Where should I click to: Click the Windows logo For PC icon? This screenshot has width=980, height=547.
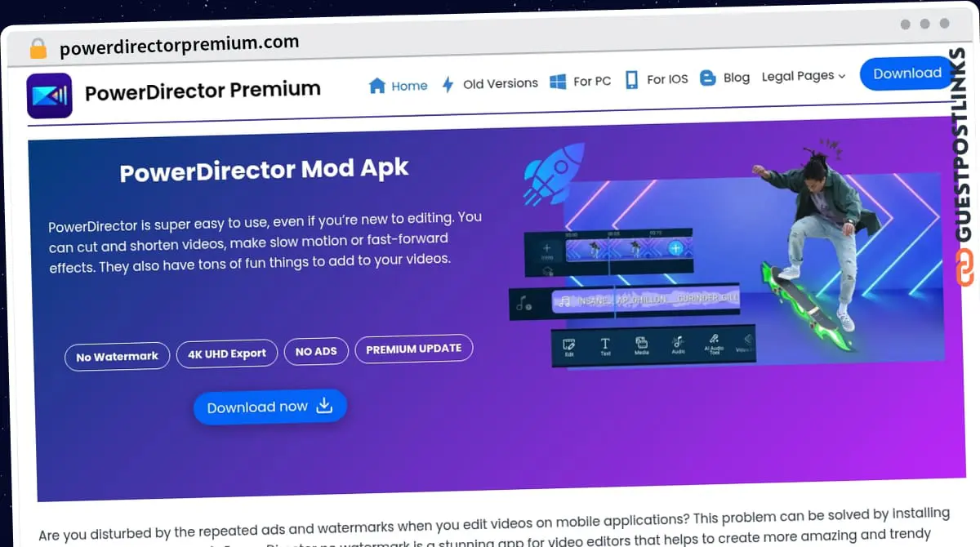[558, 82]
